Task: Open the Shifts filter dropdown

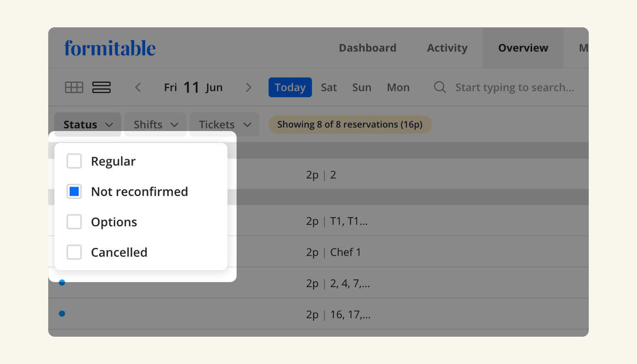Action: pos(156,124)
